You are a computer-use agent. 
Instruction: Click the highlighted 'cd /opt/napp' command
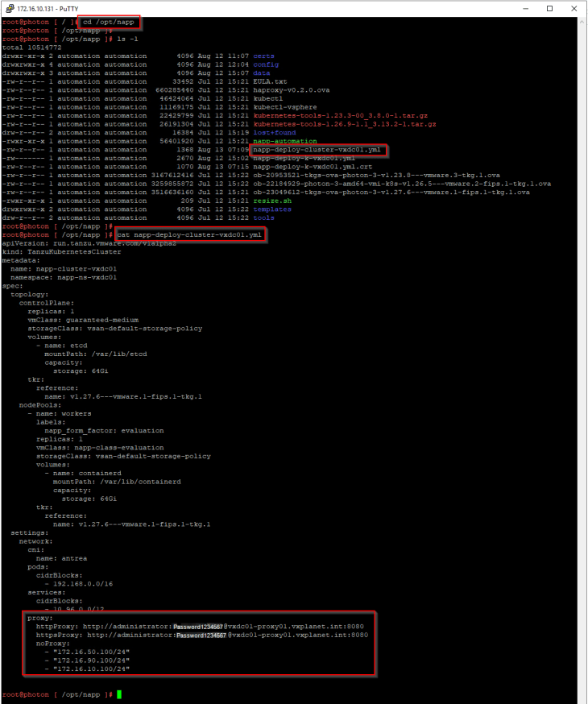pos(109,22)
